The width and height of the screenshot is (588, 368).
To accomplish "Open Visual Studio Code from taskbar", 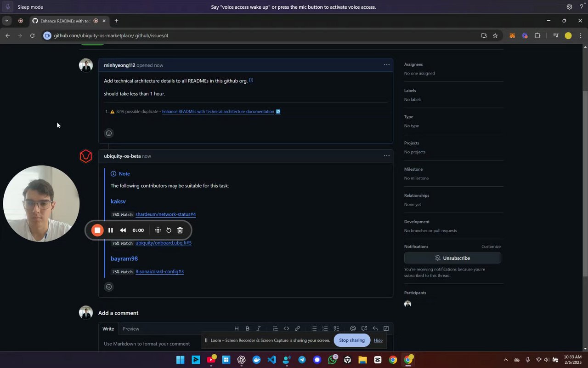I will coord(271,360).
